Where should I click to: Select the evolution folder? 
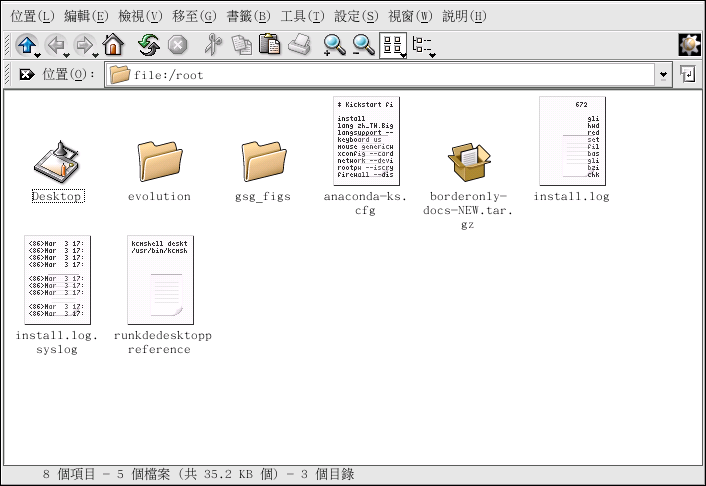point(159,161)
